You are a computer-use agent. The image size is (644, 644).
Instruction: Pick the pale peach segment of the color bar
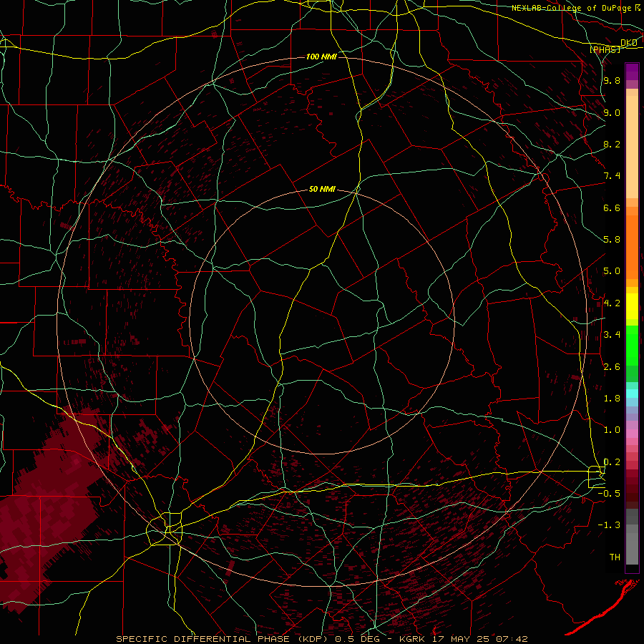click(632, 147)
